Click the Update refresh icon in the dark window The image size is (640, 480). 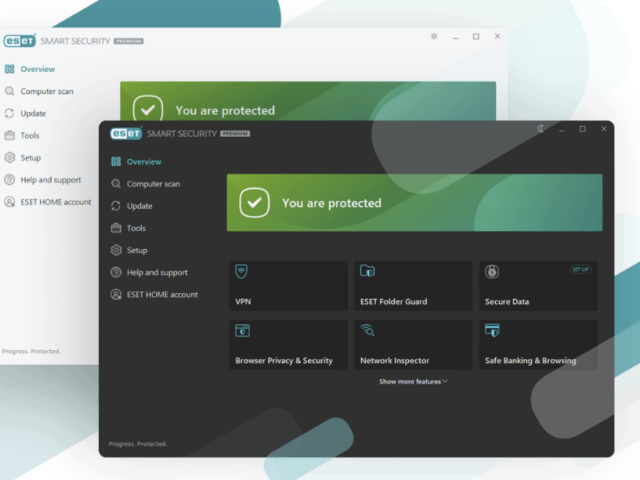pos(116,206)
